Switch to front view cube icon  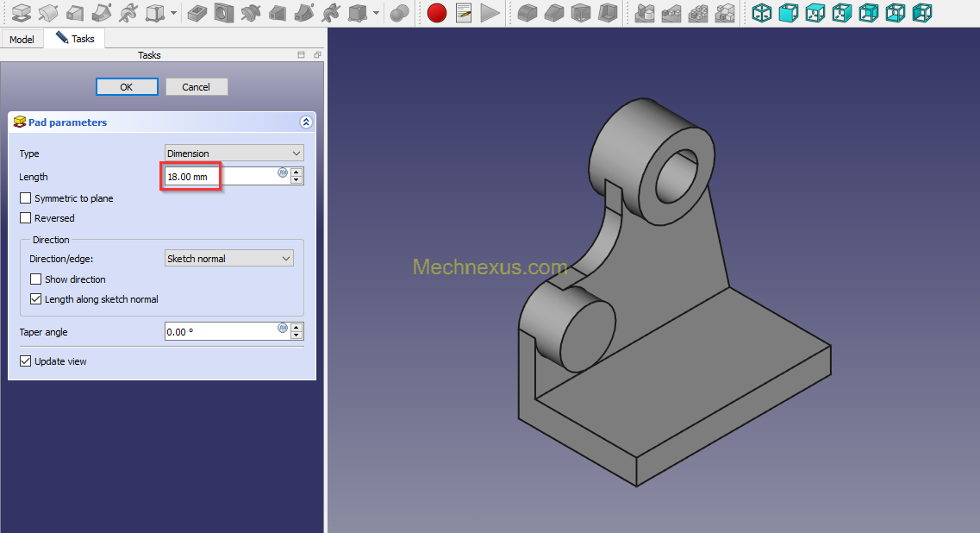coord(789,13)
